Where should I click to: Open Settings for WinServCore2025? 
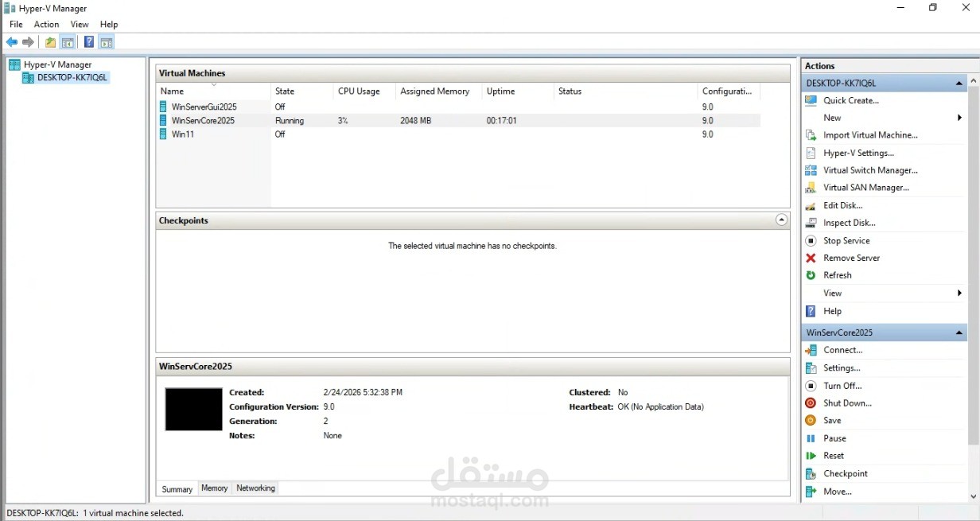point(842,368)
